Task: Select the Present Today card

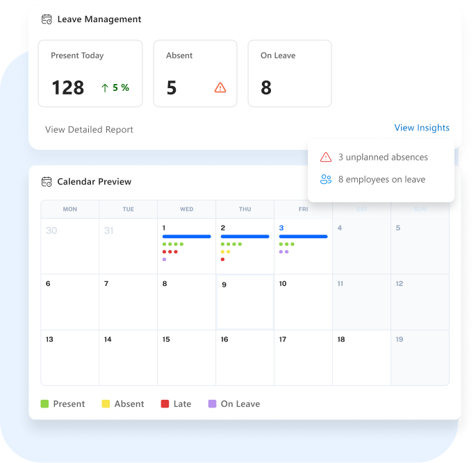Action: pyautogui.click(x=90, y=74)
